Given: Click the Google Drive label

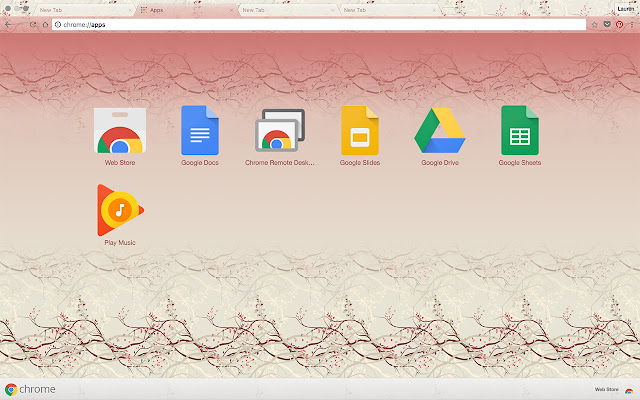Looking at the screenshot, I should 440,162.
